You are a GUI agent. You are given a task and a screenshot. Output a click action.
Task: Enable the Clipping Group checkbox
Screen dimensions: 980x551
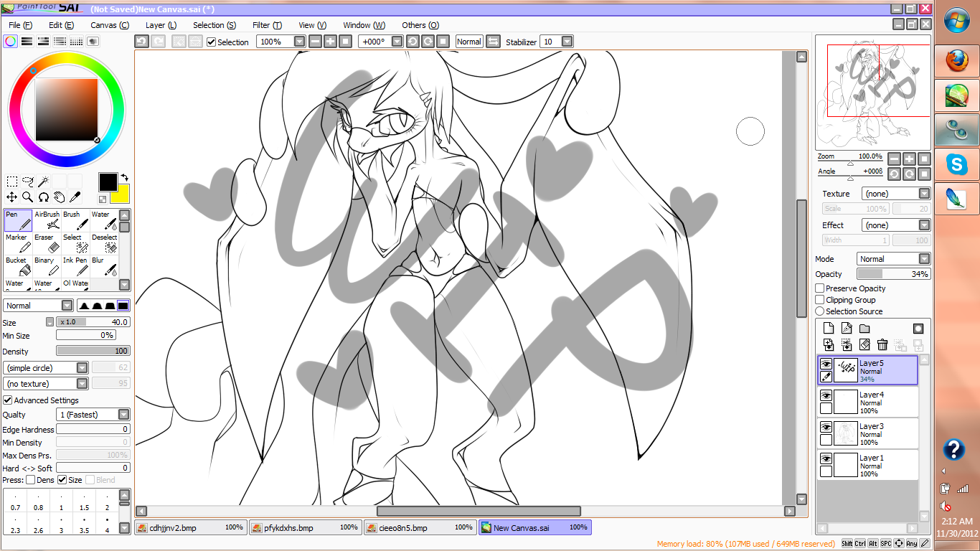coord(820,300)
